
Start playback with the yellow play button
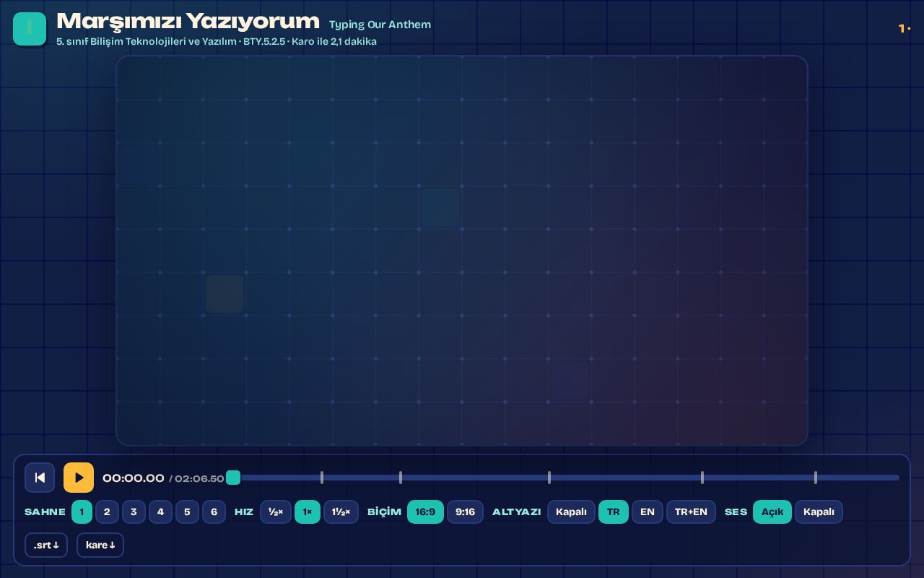(x=79, y=478)
